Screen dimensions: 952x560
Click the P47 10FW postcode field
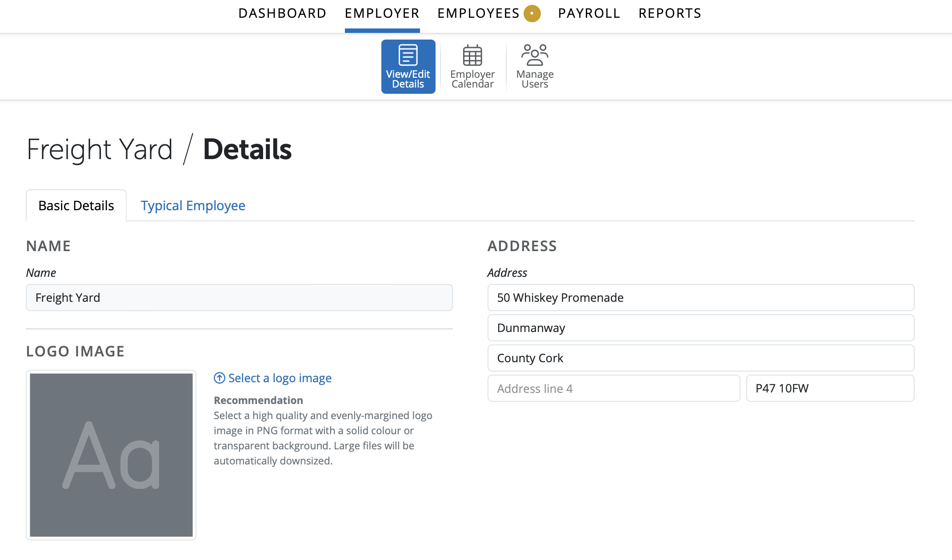830,388
